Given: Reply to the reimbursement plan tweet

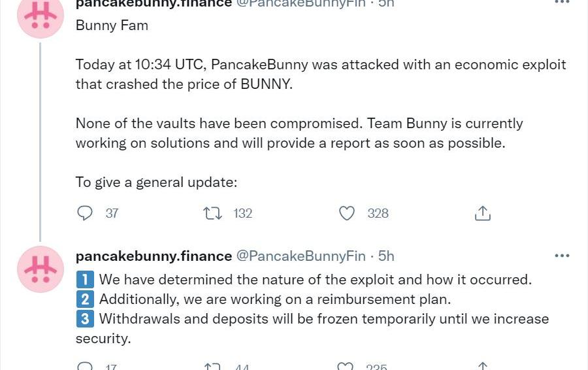Looking at the screenshot, I should [85, 366].
